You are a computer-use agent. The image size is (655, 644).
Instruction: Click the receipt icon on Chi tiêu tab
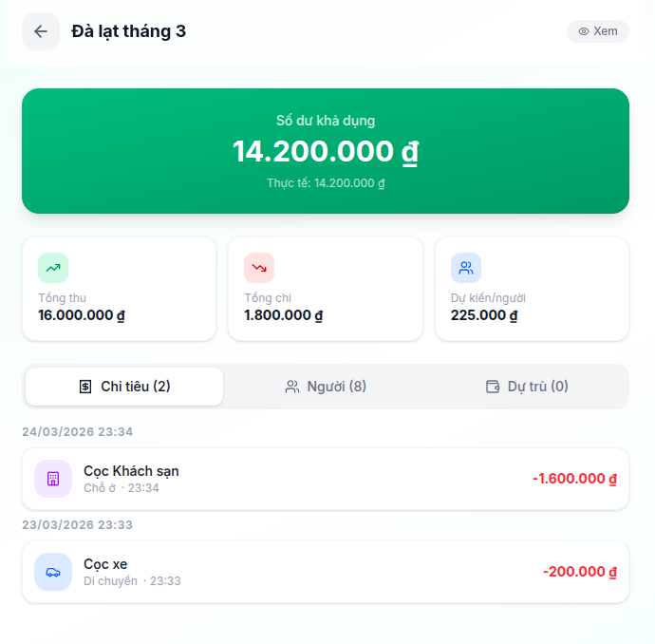[85, 387]
